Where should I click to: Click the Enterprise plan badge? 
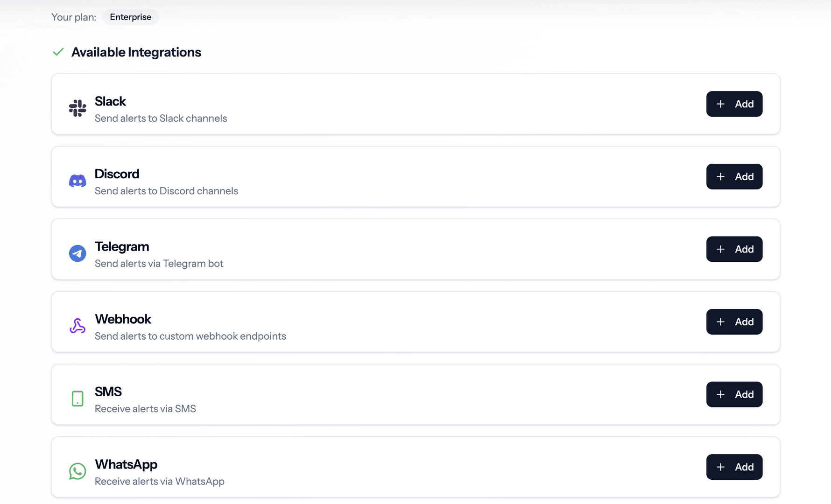(x=130, y=17)
